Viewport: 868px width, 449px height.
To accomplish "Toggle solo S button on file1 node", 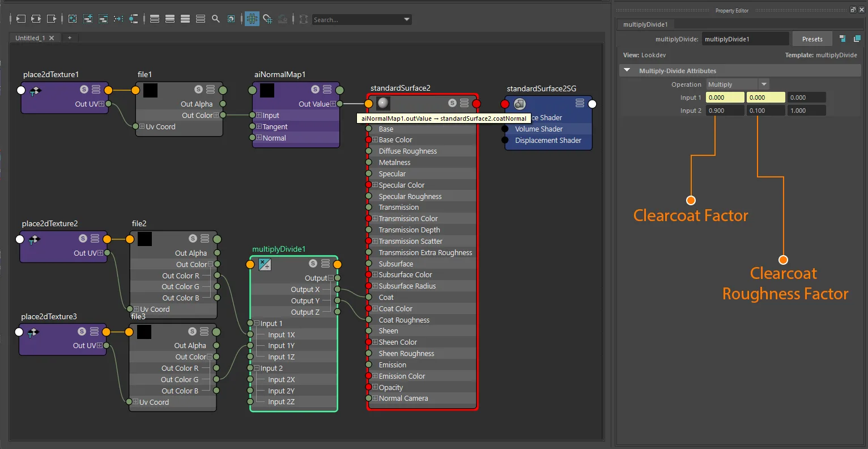I will (198, 90).
